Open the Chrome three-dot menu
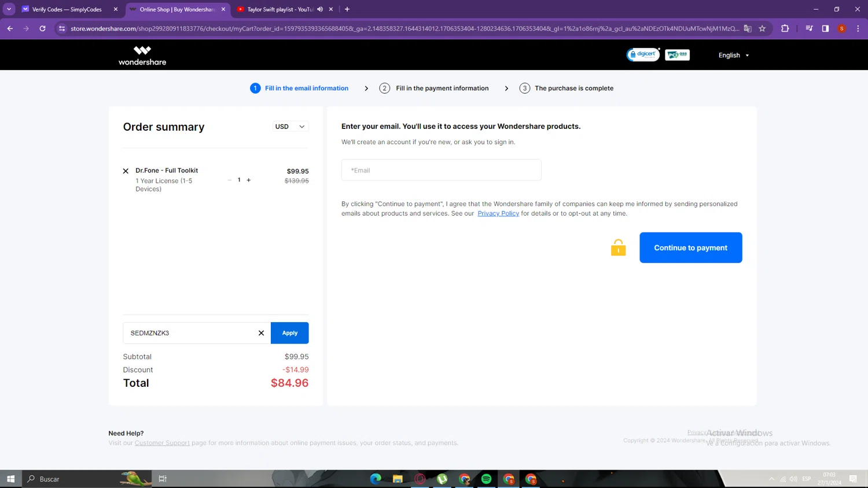This screenshot has height=488, width=868. point(858,28)
